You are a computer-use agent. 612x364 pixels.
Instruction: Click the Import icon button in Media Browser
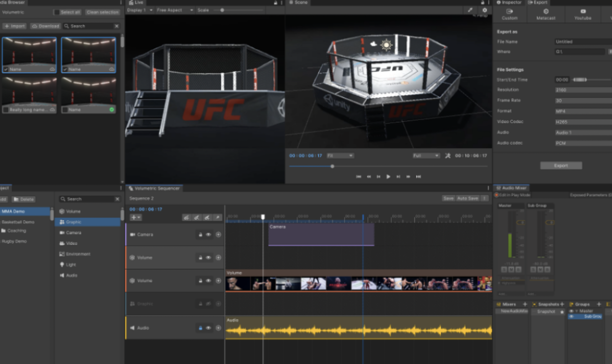pyautogui.click(x=14, y=26)
